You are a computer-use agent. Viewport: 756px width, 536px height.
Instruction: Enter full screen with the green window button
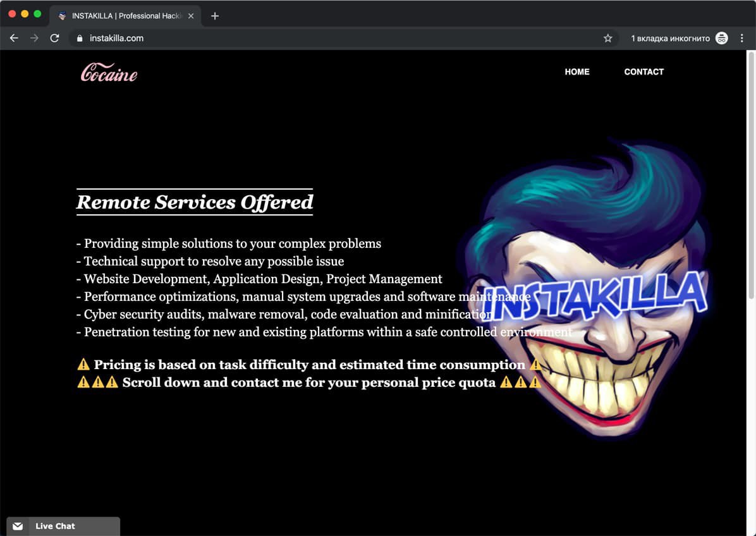[37, 14]
